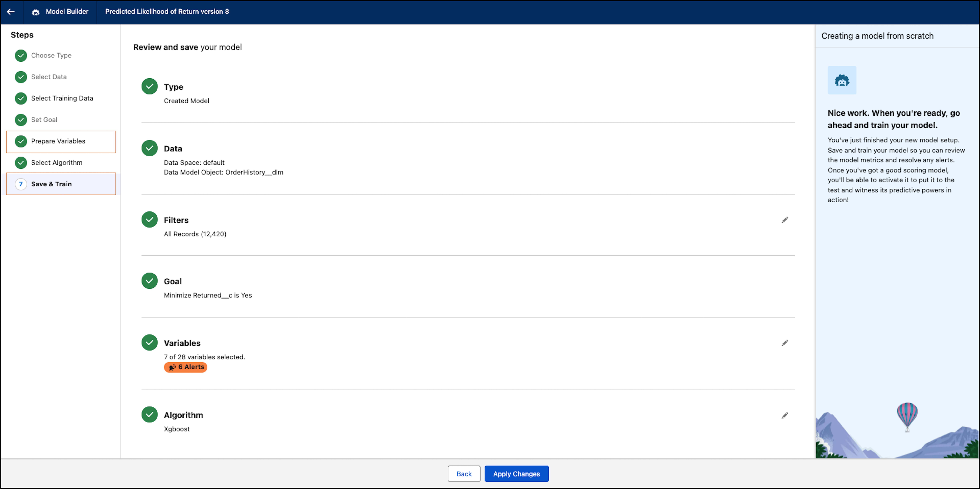Click the Type section heading
This screenshot has width=980, height=489.
coord(173,87)
